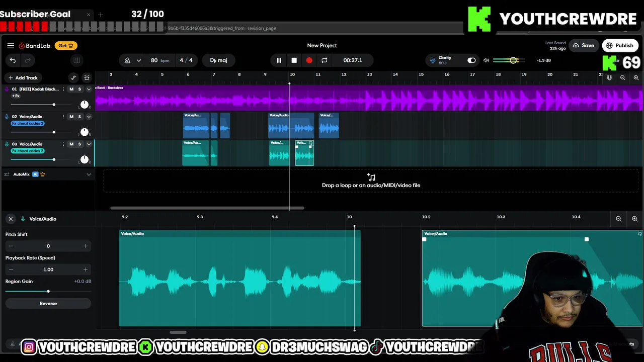Zoom out the region editor

[x=619, y=219]
